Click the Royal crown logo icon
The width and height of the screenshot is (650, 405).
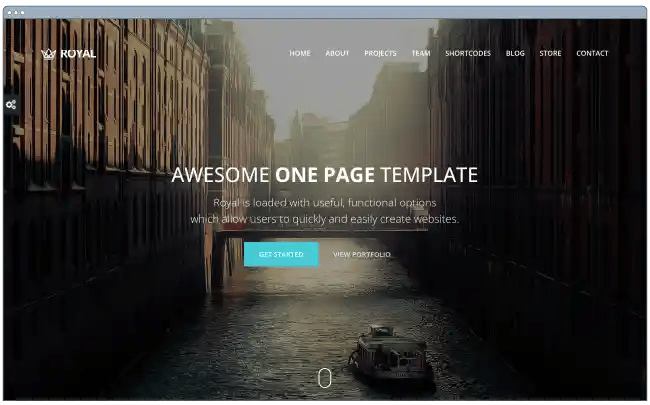pyautogui.click(x=48, y=54)
